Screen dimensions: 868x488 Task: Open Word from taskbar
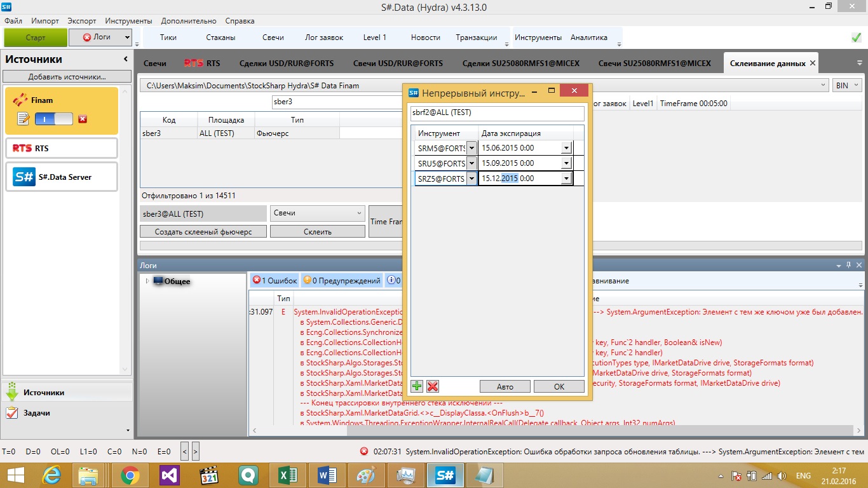pyautogui.click(x=327, y=475)
